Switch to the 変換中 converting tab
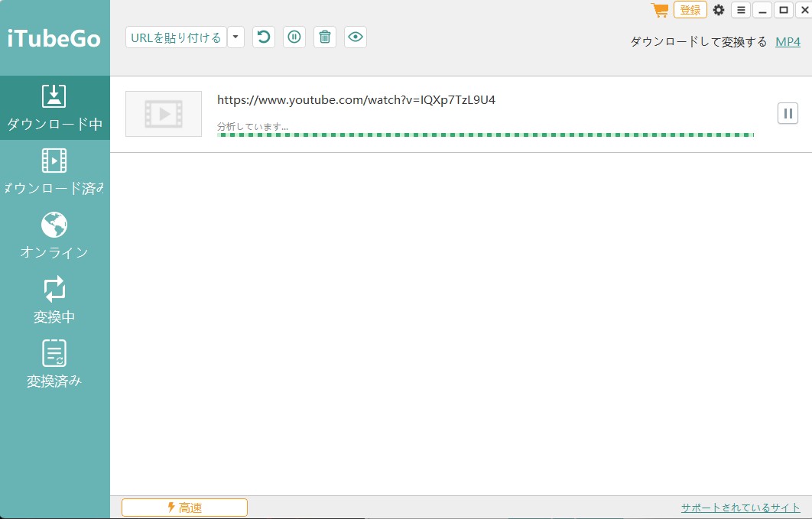The image size is (812, 519). 55,300
